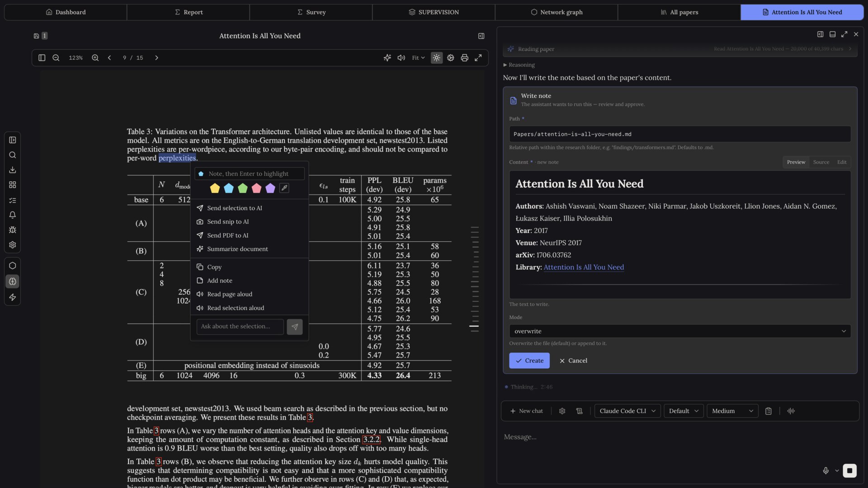The width and height of the screenshot is (868, 488).
Task: Print the PDF document
Action: 464,58
